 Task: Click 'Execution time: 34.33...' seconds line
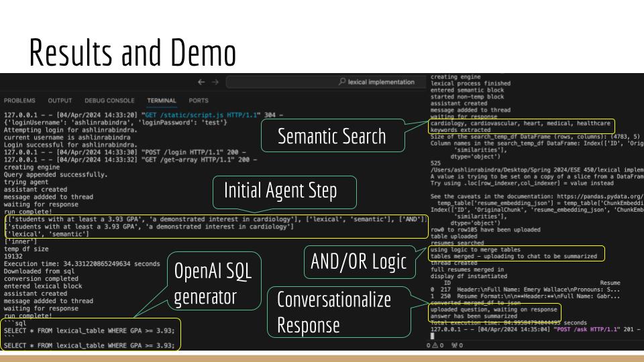[82, 264]
